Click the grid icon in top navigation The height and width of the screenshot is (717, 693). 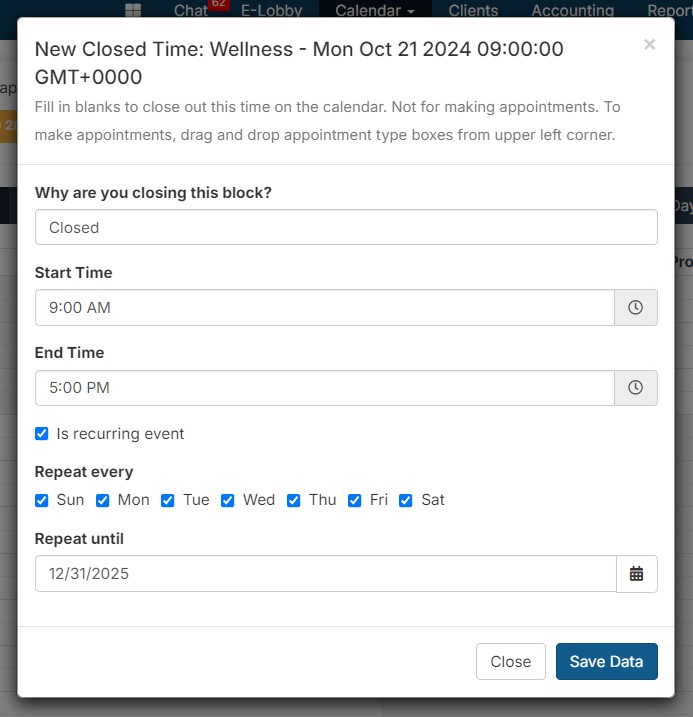[133, 11]
